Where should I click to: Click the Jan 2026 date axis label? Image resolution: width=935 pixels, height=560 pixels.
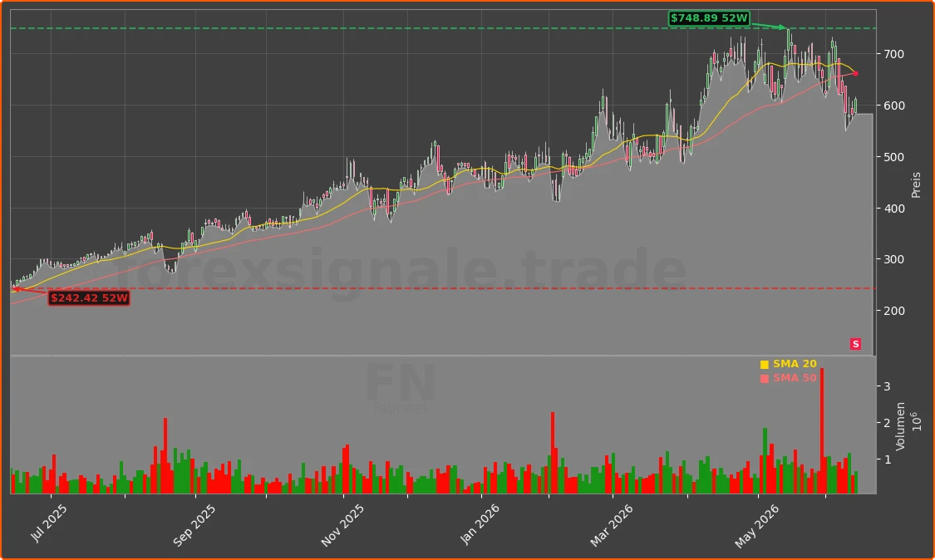point(480,523)
